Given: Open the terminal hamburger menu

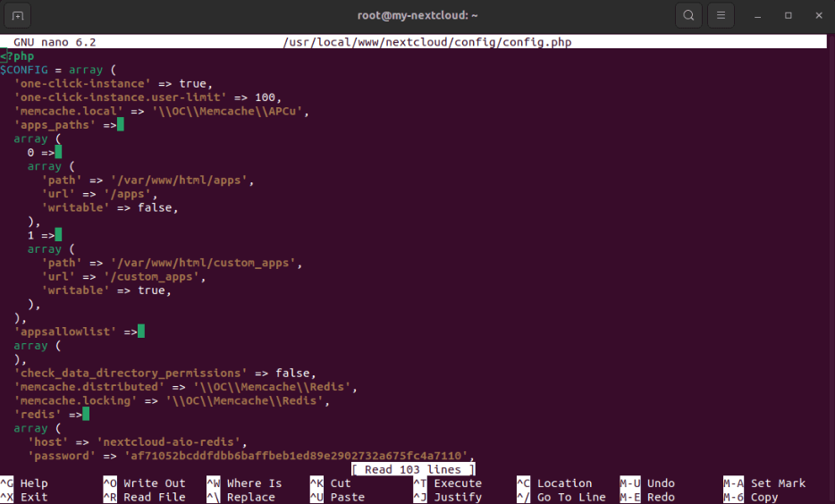Looking at the screenshot, I should point(721,15).
